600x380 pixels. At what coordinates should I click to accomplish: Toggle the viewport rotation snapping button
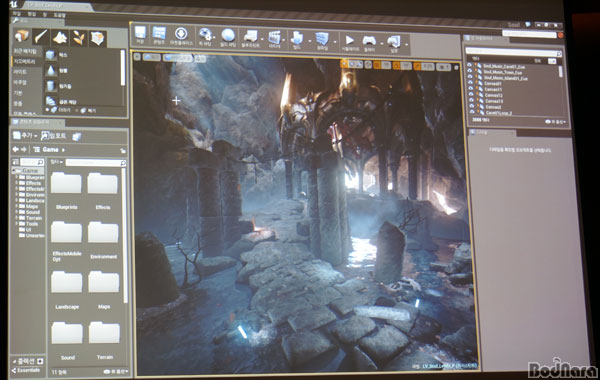[397, 66]
